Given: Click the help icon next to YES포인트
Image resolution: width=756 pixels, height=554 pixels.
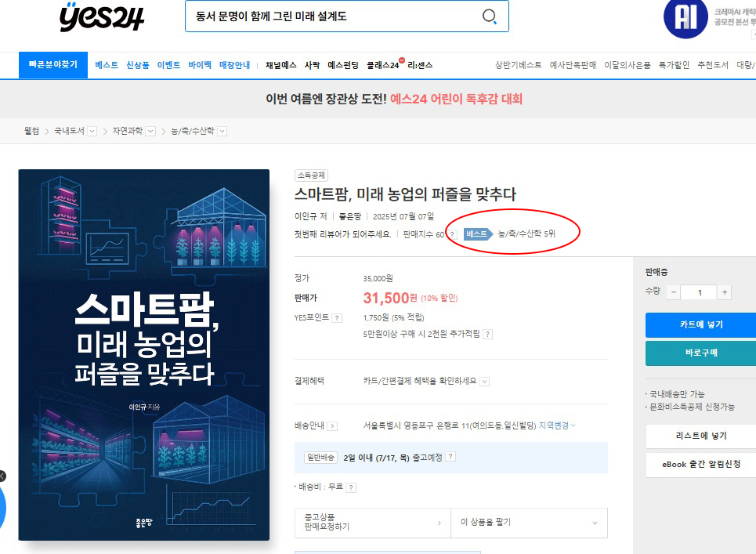Looking at the screenshot, I should [338, 317].
